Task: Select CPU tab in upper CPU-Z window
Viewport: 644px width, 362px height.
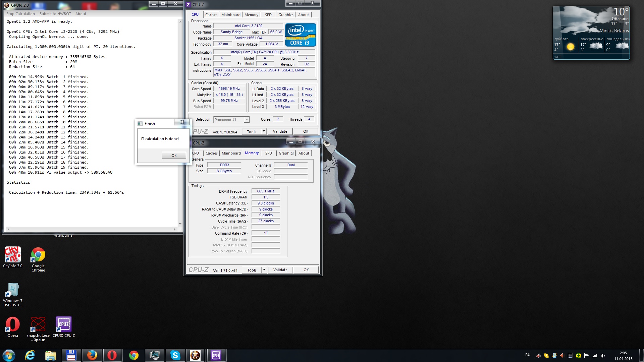Action: coord(195,14)
